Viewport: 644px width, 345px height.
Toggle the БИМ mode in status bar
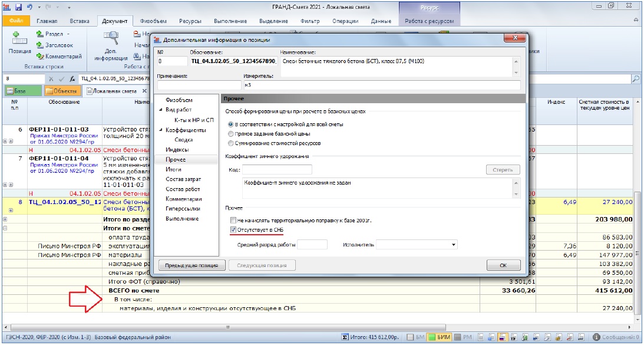point(439,337)
